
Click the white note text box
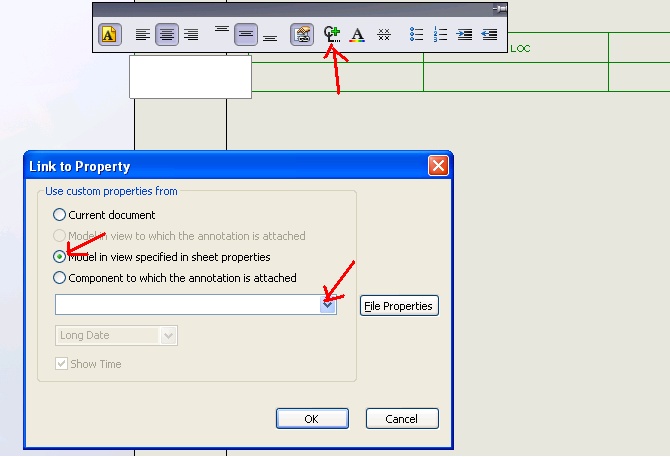191,76
